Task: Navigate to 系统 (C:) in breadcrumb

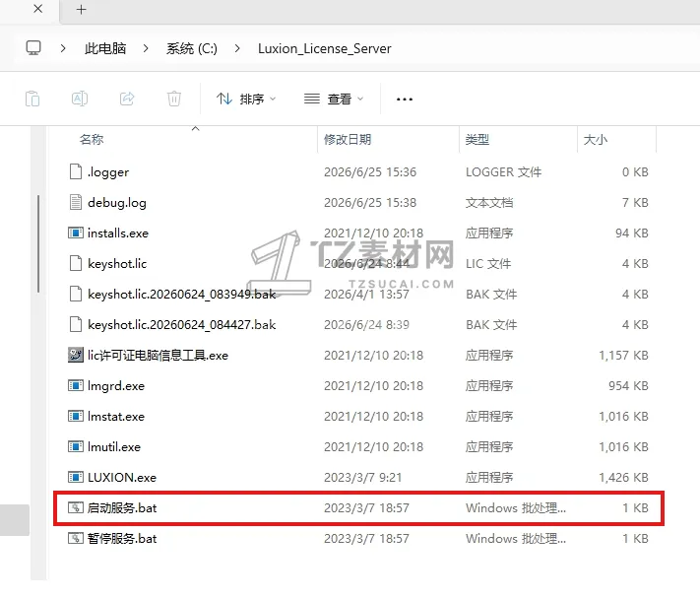Action: pyautogui.click(x=192, y=48)
